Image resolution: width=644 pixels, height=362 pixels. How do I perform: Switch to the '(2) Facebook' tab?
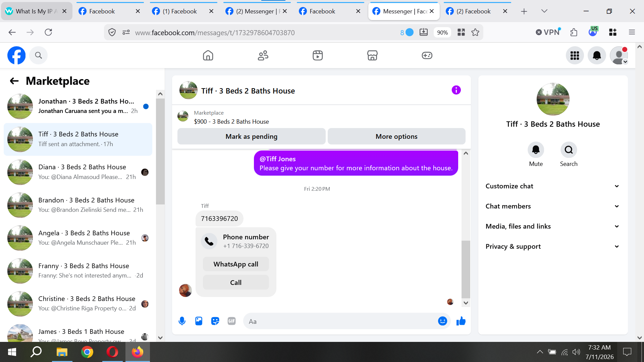point(477,11)
